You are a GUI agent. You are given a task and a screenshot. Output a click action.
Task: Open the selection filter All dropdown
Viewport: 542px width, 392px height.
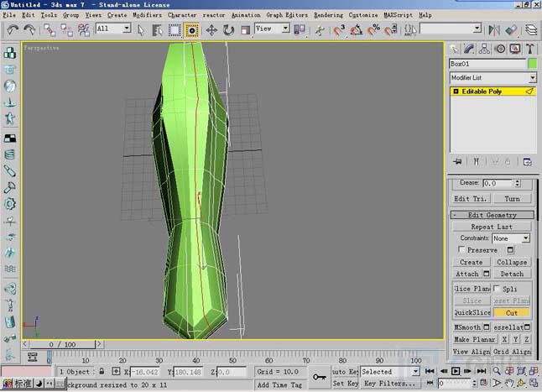pos(113,29)
